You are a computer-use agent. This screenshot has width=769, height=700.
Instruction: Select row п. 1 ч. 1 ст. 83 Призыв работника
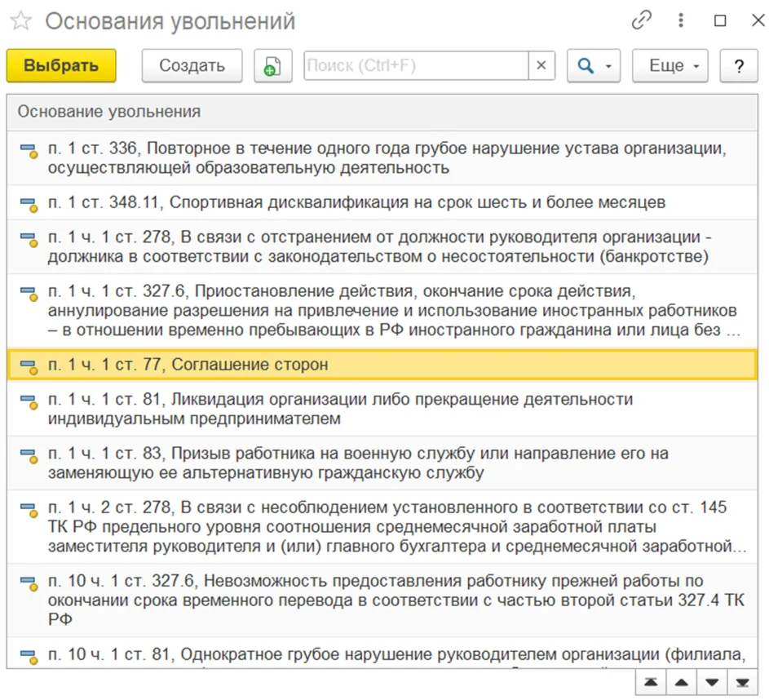pos(382,463)
